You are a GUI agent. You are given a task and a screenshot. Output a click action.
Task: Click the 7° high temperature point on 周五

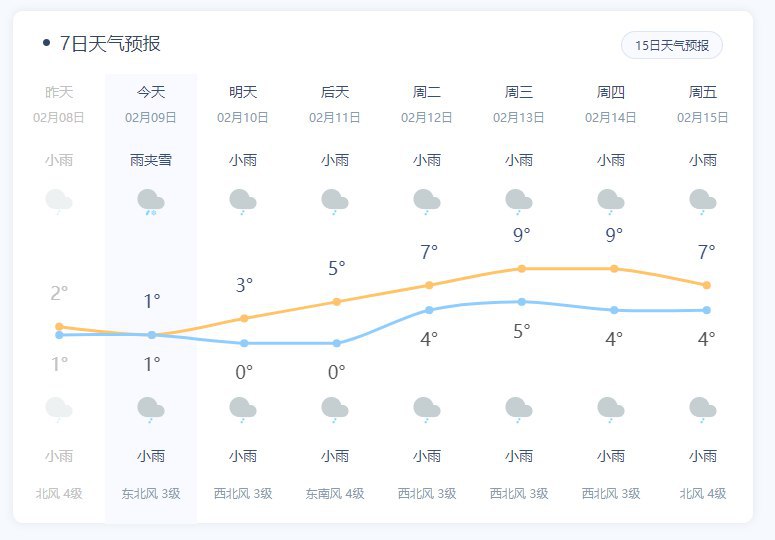(x=706, y=285)
